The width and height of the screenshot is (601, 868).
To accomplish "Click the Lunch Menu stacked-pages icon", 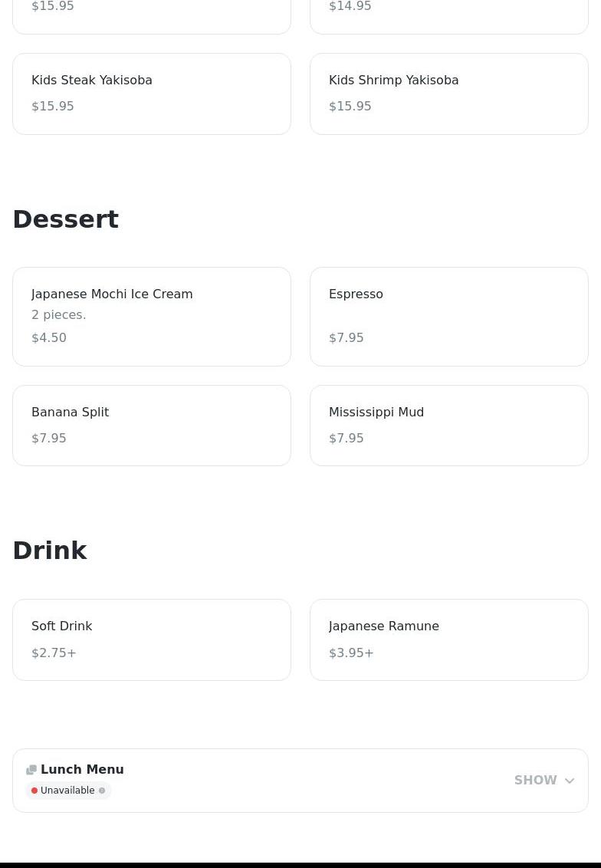I will tap(31, 770).
